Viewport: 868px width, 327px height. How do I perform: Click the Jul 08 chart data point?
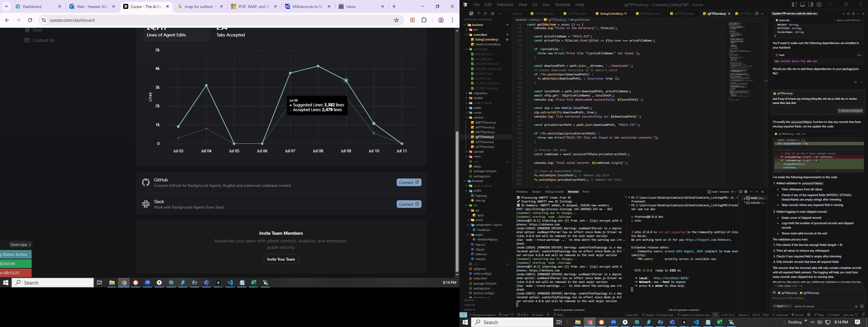pos(318,66)
